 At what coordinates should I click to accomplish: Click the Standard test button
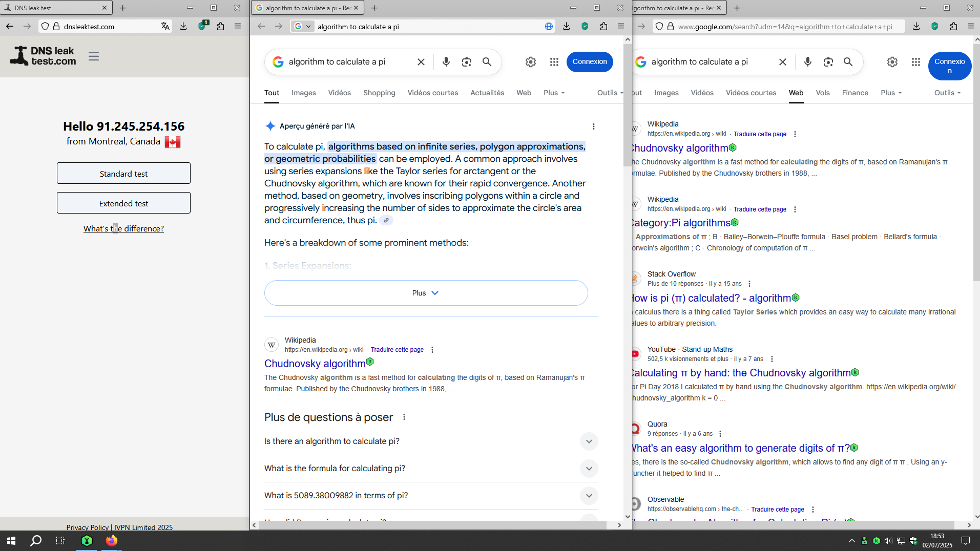pyautogui.click(x=123, y=174)
